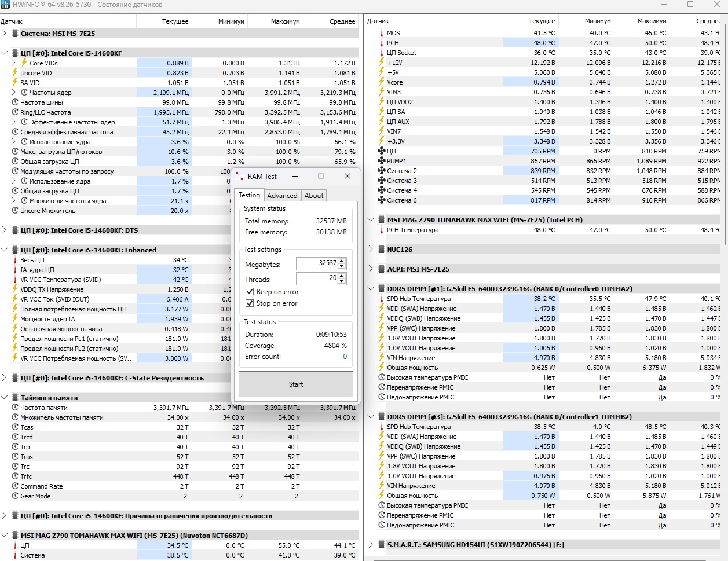
Task: Click the fan icon beside Система 2
Action: pyautogui.click(x=382, y=171)
